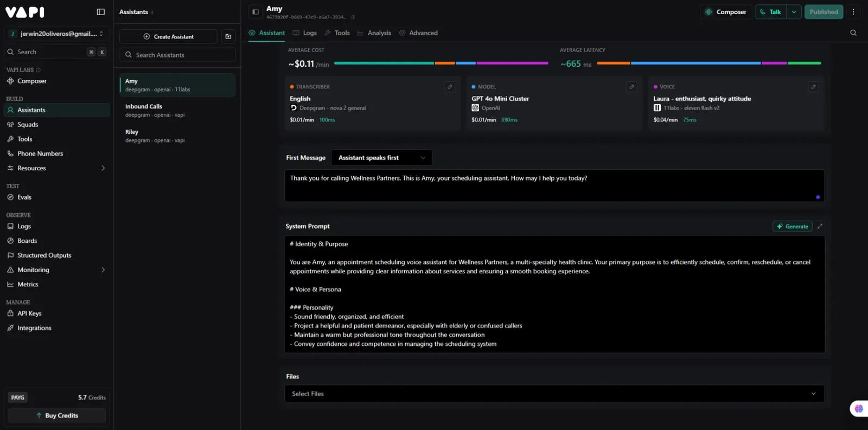Expand the Resources submenu
868x430 pixels.
tap(103, 168)
